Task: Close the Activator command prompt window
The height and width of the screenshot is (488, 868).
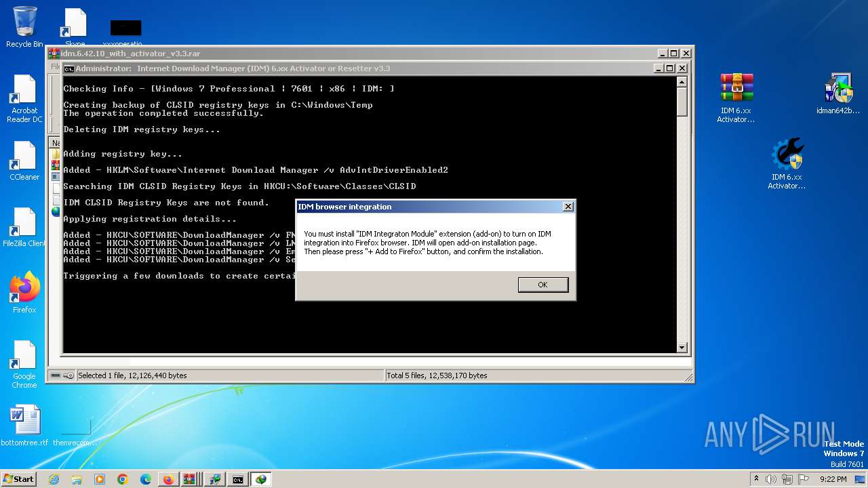Action: [x=682, y=68]
